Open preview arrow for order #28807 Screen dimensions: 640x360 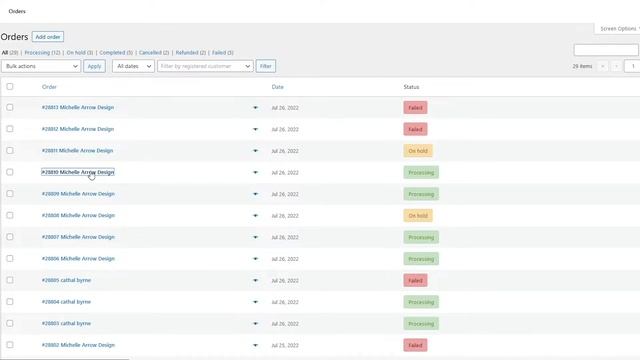(255, 237)
